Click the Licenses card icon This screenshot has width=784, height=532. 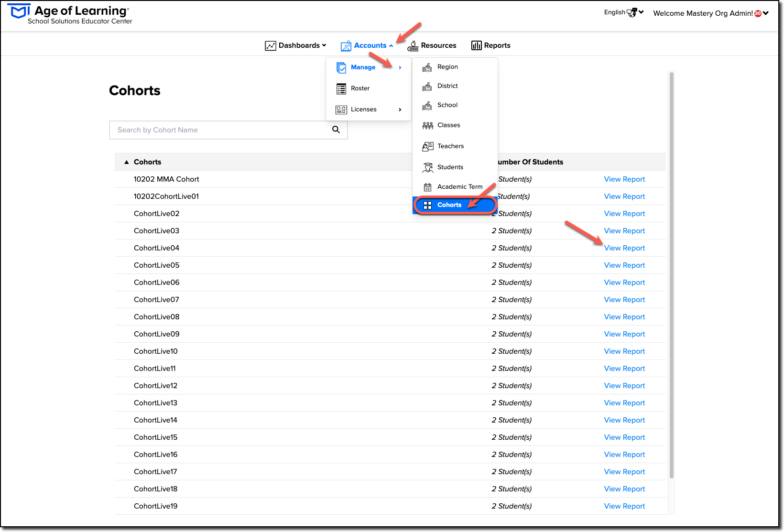point(341,110)
